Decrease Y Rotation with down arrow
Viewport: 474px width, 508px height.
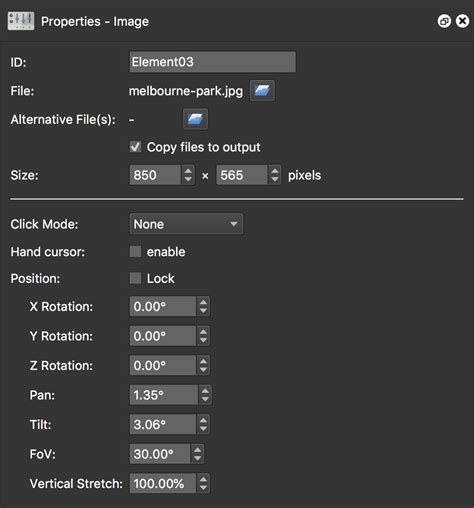203,341
